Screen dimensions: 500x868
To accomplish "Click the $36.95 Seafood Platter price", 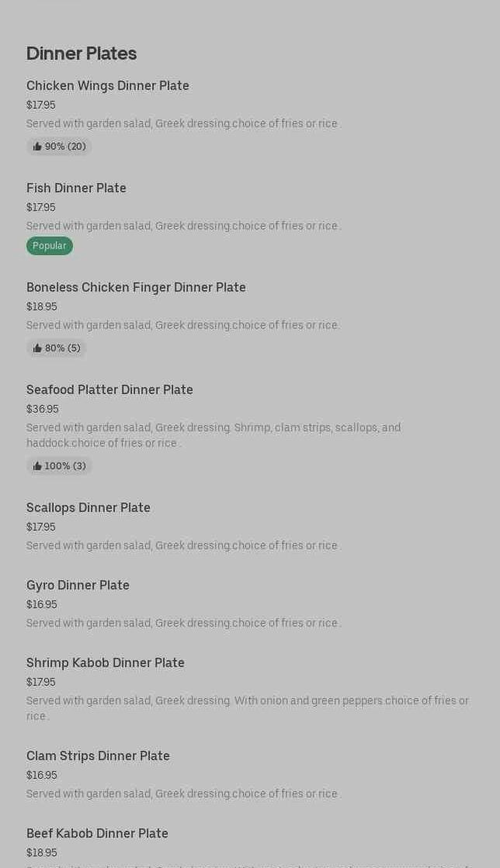I will pos(43,409).
